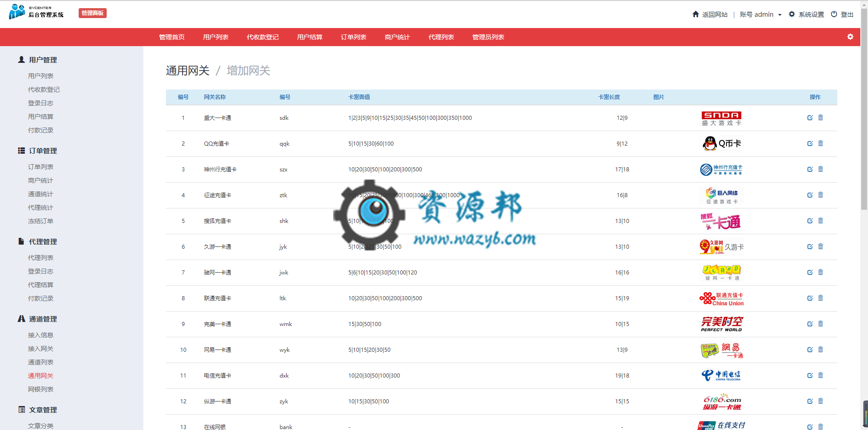Open 冻结订单 in the sidebar
868x430 pixels.
(41, 221)
